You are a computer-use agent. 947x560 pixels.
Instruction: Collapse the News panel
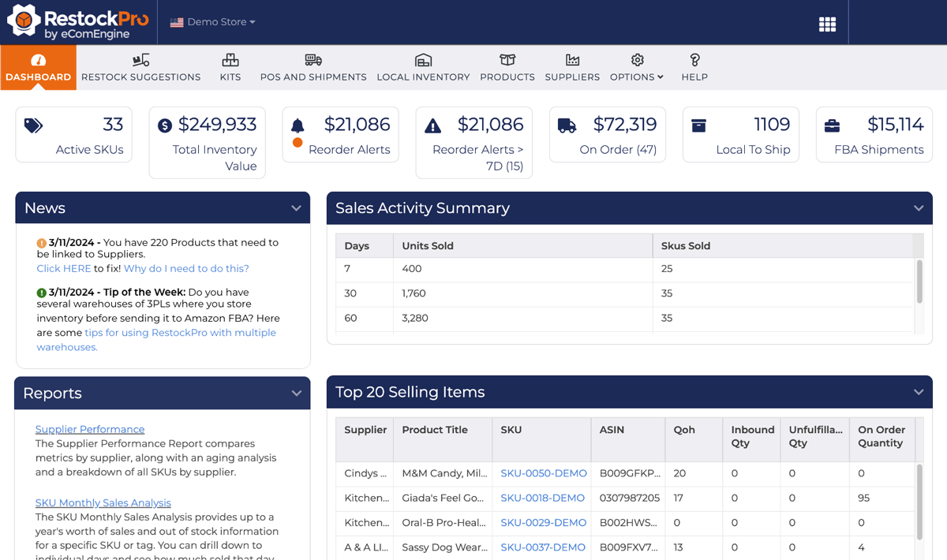click(298, 207)
